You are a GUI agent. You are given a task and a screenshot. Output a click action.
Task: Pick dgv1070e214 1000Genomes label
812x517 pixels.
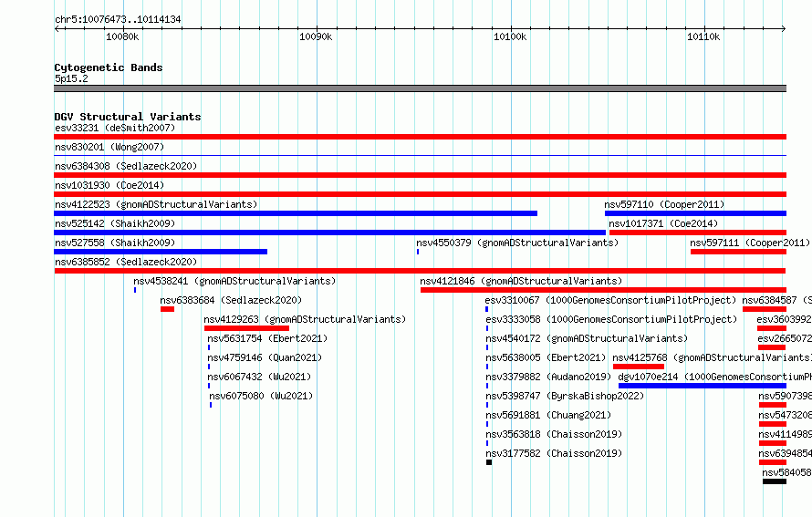[x=715, y=377]
